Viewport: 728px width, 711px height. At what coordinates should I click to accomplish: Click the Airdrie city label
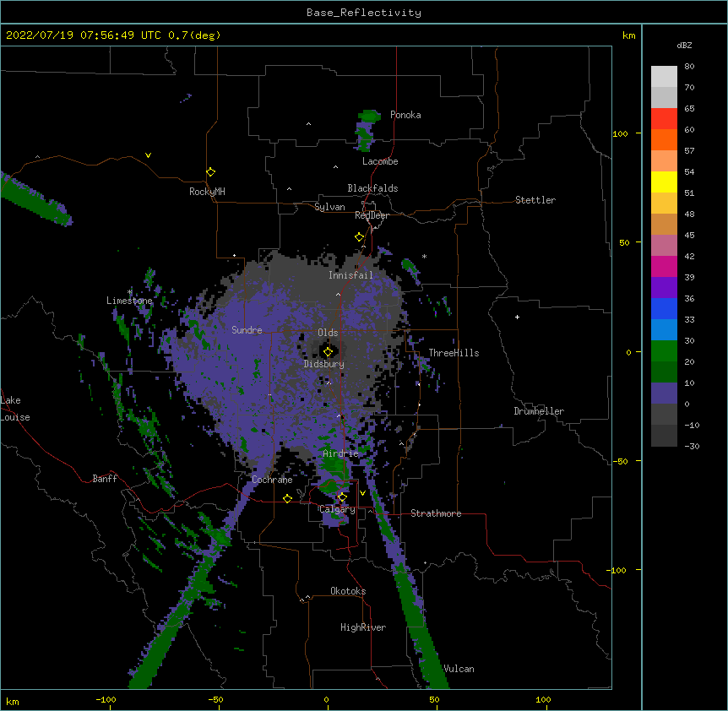340,453
